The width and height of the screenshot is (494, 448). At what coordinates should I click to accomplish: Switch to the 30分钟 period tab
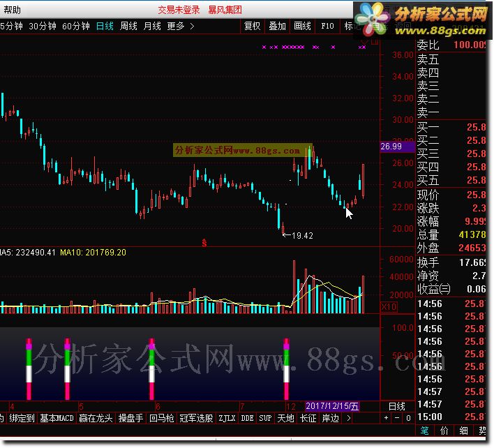(x=43, y=26)
